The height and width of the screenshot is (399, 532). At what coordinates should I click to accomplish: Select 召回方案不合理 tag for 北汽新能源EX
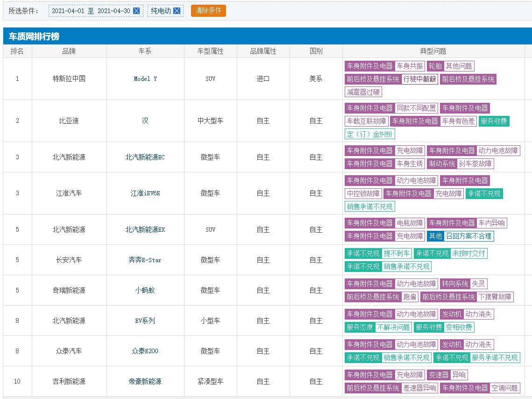click(x=469, y=236)
